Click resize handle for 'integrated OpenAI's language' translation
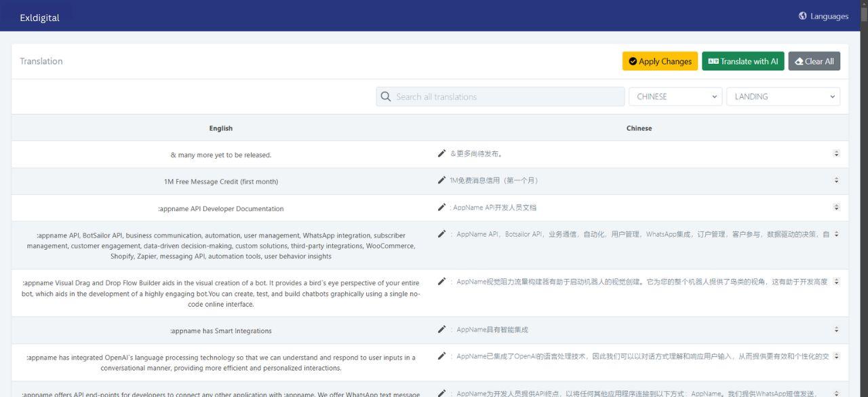This screenshot has height=397, width=868. 836,356
